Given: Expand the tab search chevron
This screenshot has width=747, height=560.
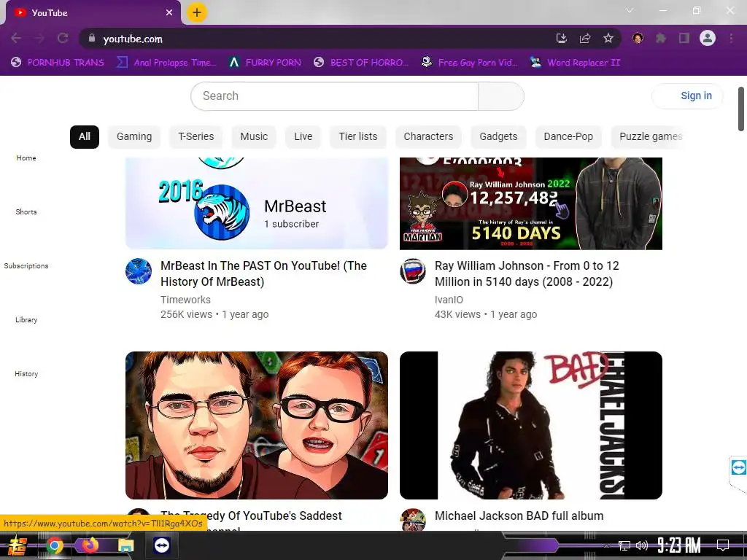Looking at the screenshot, I should 630,10.
